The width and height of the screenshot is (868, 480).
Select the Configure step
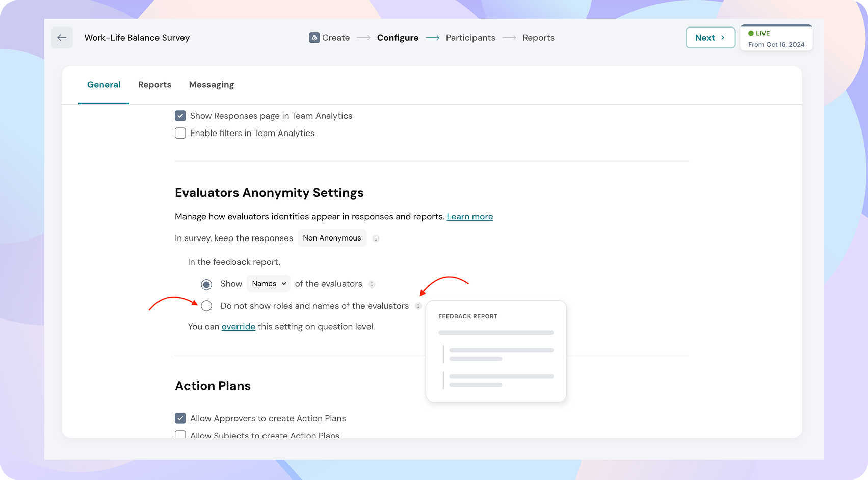point(398,38)
